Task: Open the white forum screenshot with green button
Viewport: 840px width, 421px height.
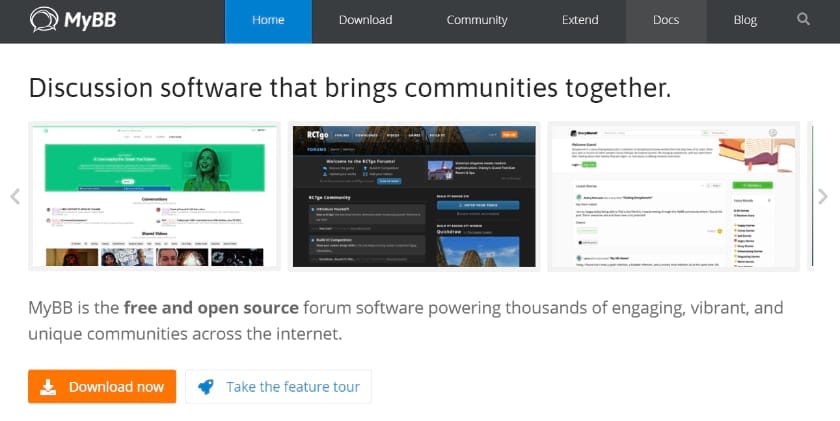Action: [673, 196]
